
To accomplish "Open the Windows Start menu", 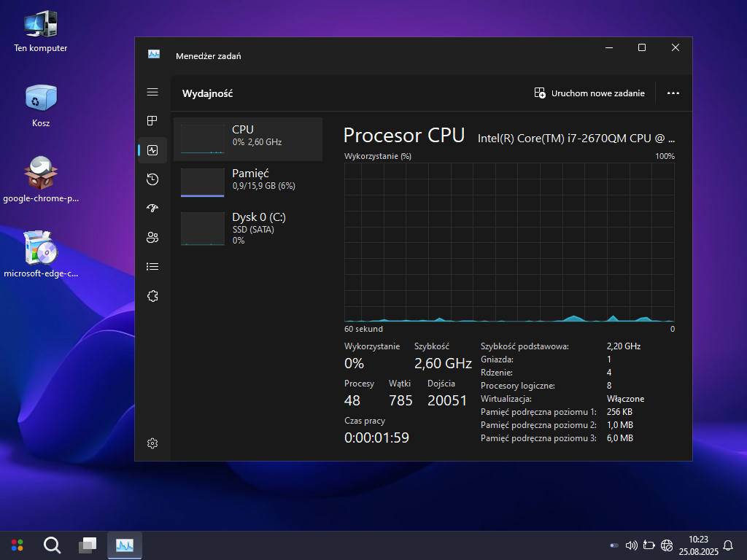I will tap(17, 545).
